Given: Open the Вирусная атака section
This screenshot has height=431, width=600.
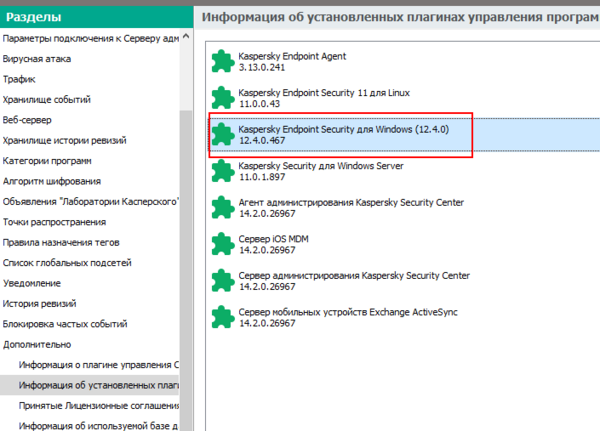Looking at the screenshot, I should click(37, 59).
